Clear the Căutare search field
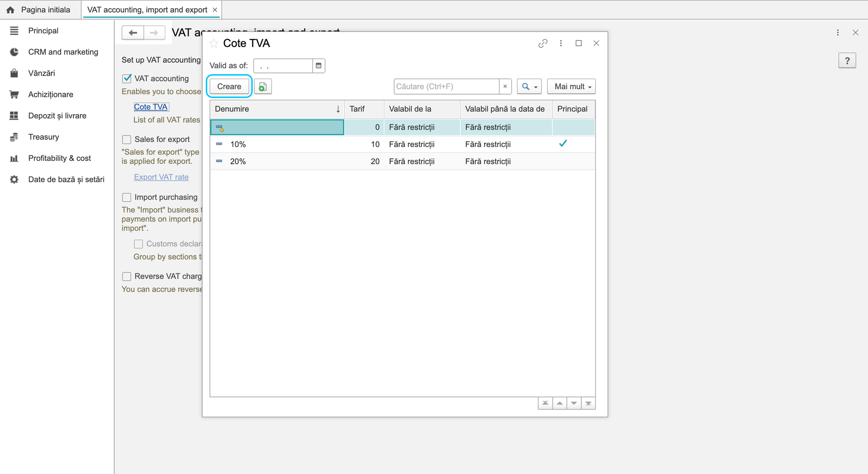 pos(505,87)
